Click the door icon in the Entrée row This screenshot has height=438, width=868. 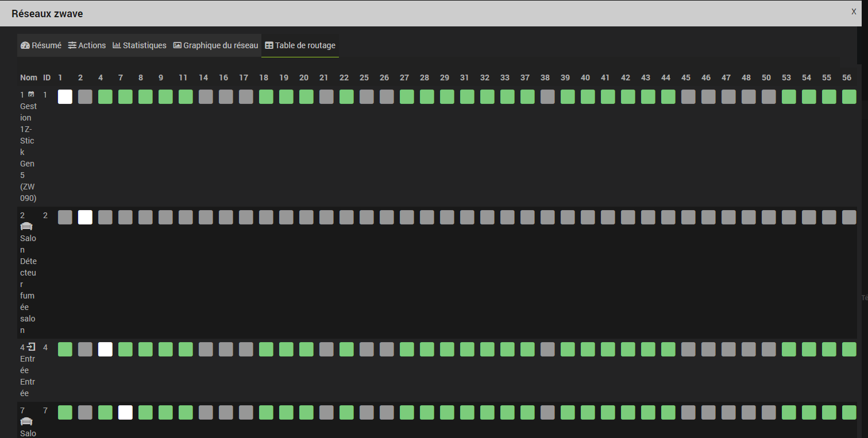(31, 347)
